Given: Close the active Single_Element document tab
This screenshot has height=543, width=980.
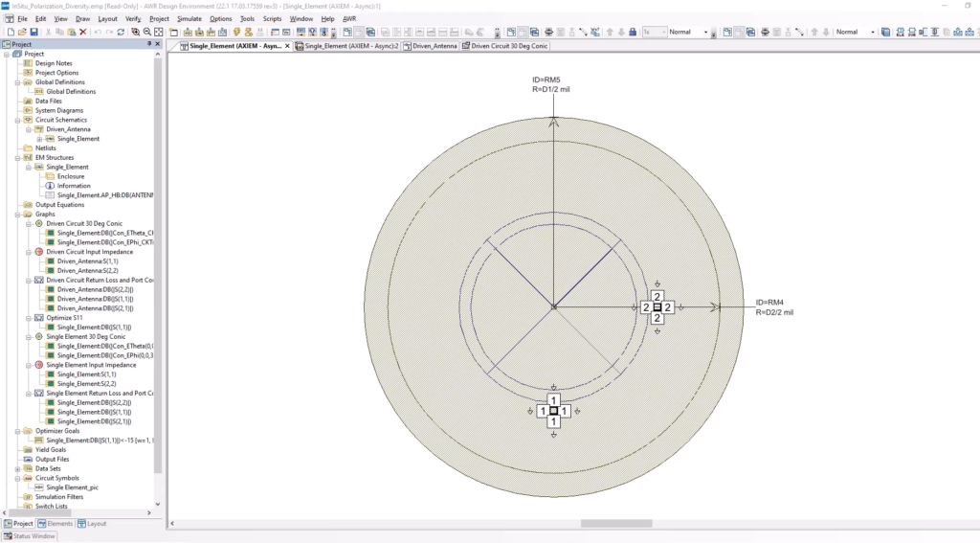Looking at the screenshot, I should 287,46.
